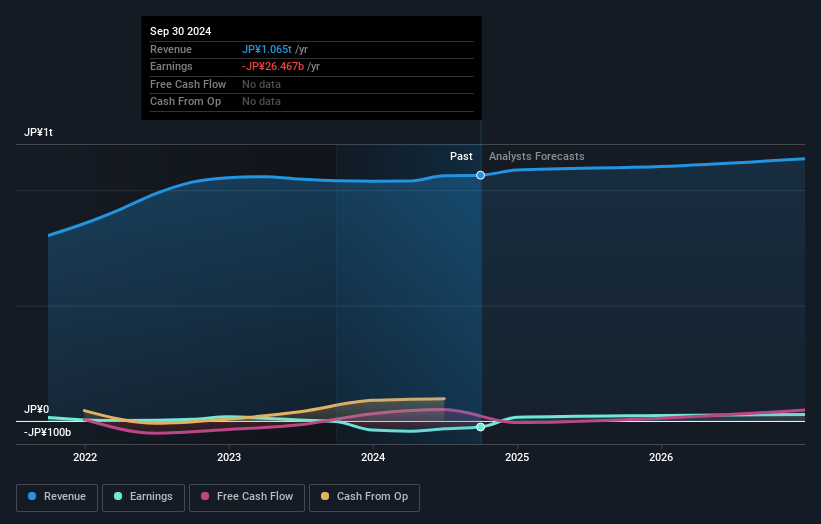The width and height of the screenshot is (821, 524).
Task: Click the Sep 30 2024 tooltip date
Action: [181, 31]
